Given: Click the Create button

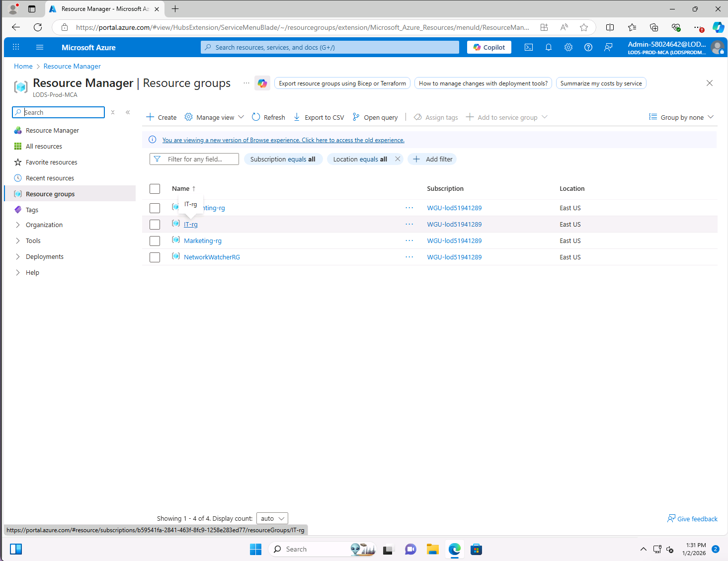Looking at the screenshot, I should point(162,117).
